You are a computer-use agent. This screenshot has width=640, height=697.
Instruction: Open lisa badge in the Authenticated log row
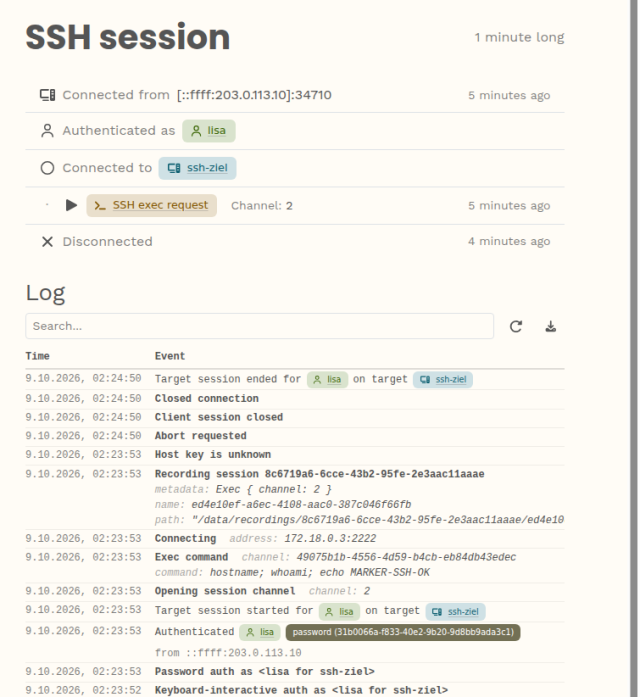[x=260, y=632]
